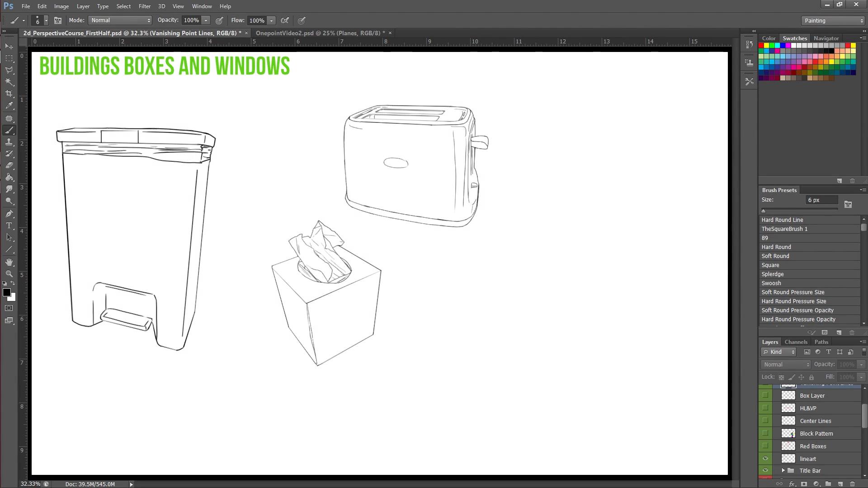Switch to OnepointVideo2.psd document tab

click(x=320, y=33)
